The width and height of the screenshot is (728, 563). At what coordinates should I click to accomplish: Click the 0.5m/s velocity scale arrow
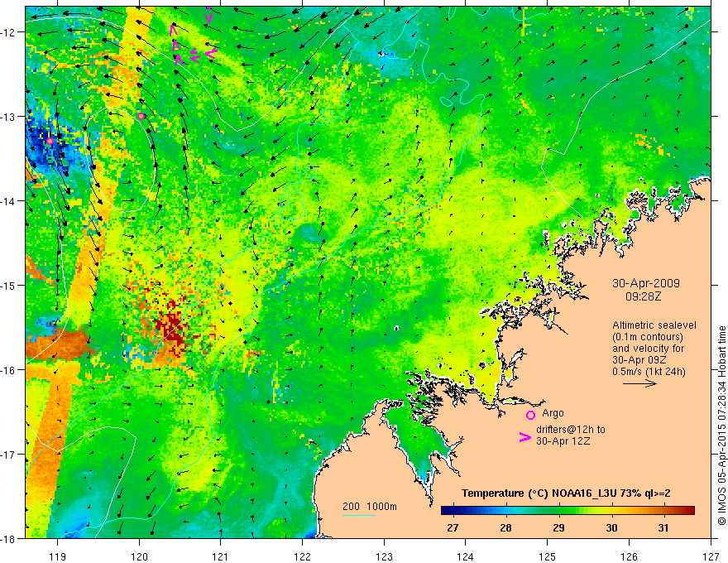coord(639,383)
